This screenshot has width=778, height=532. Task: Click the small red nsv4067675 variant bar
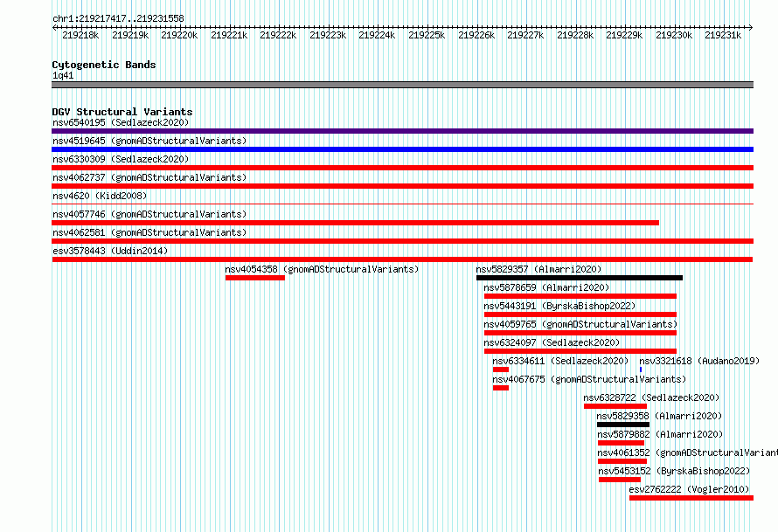point(501,388)
